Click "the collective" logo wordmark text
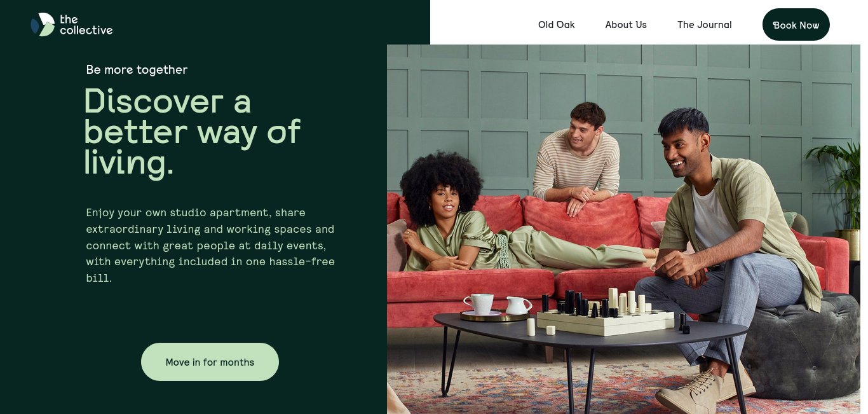The height and width of the screenshot is (414, 868). point(86,24)
